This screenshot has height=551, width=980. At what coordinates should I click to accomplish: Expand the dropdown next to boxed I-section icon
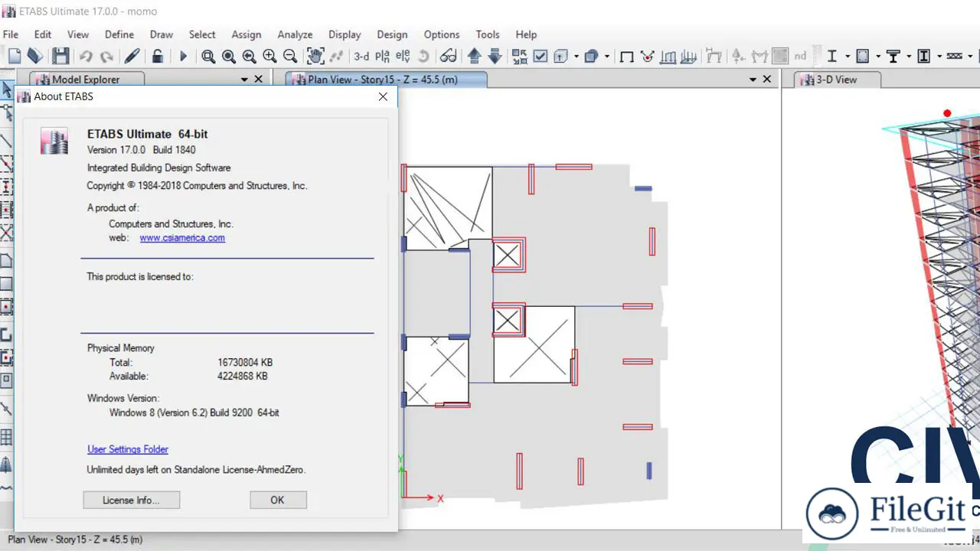click(939, 56)
